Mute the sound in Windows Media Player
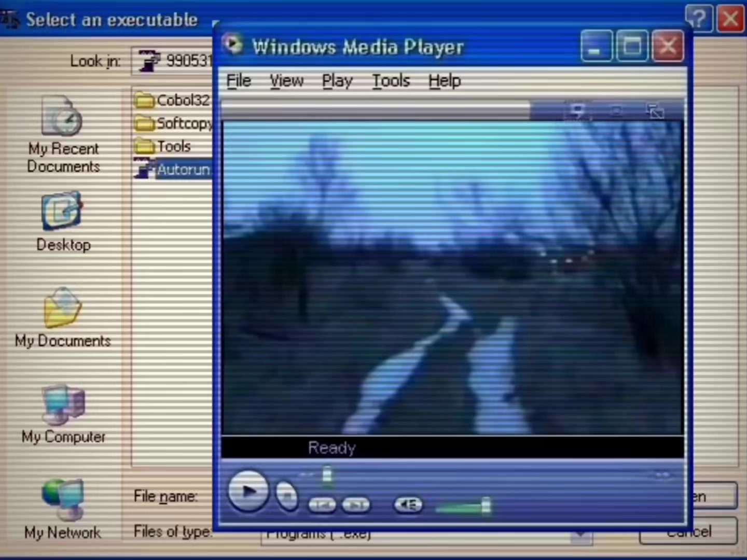 click(x=408, y=505)
